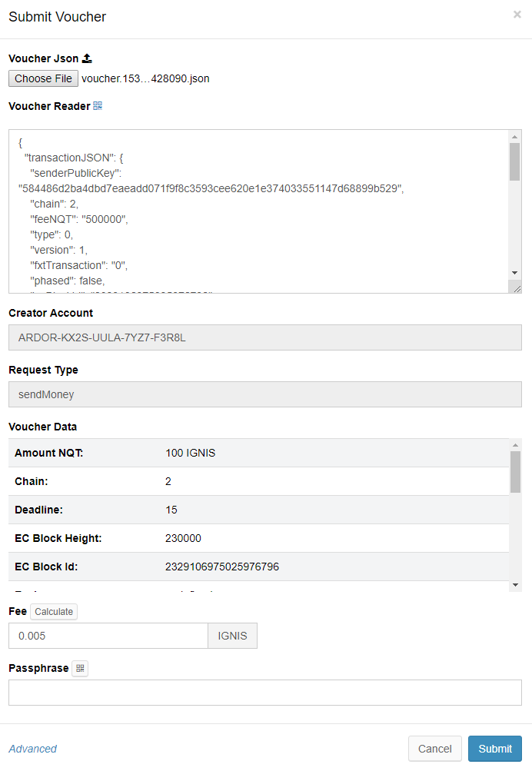Open the Advanced options link
This screenshot has height=771, width=532.
(x=32, y=749)
